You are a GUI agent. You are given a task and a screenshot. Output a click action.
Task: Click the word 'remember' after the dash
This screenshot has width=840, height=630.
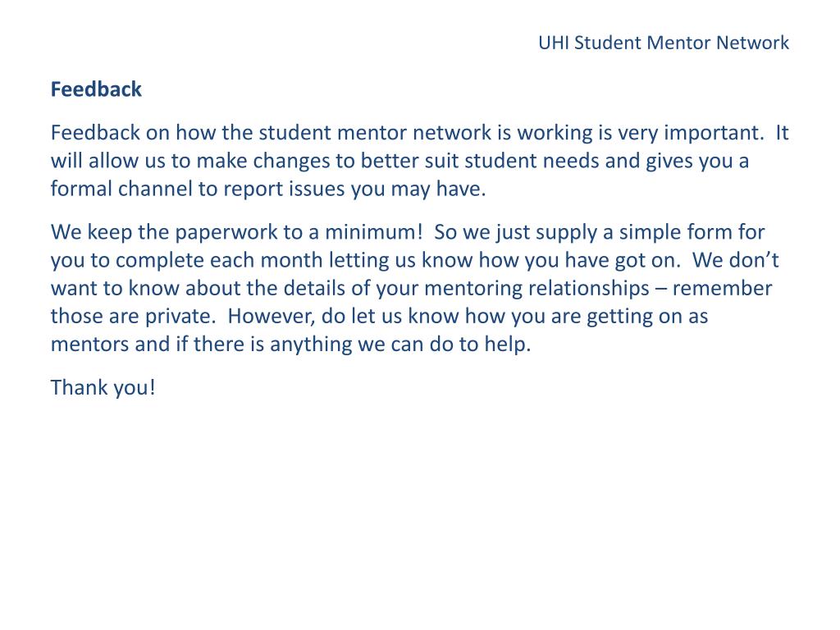(722, 288)
